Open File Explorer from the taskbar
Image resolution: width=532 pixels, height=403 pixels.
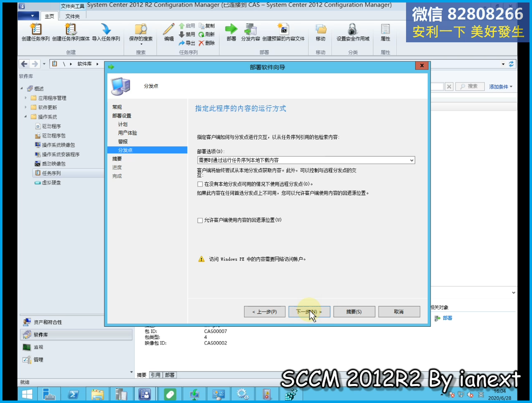(x=97, y=394)
